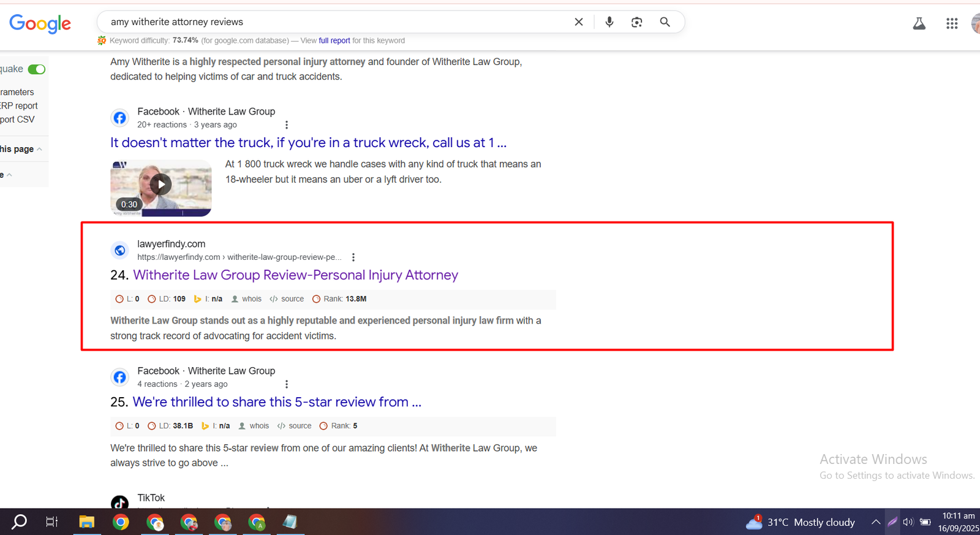Clear the search box with X icon
The height and width of the screenshot is (535, 980).
(578, 22)
